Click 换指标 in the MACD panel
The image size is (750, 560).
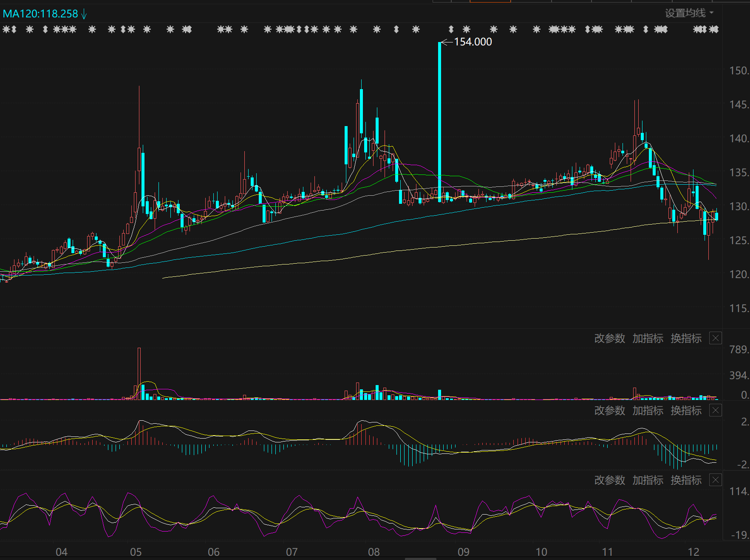[x=686, y=411]
